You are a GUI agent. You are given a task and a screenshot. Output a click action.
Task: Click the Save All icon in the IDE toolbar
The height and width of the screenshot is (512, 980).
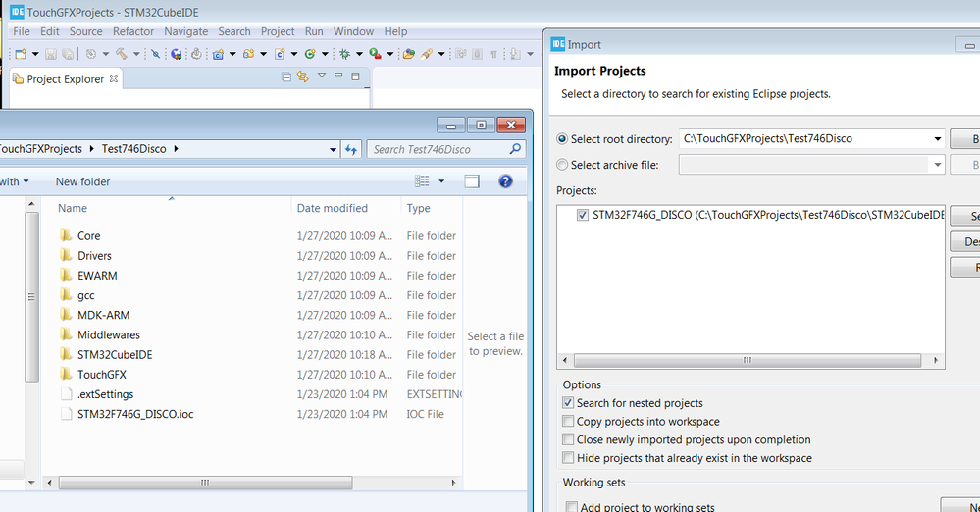[68, 54]
